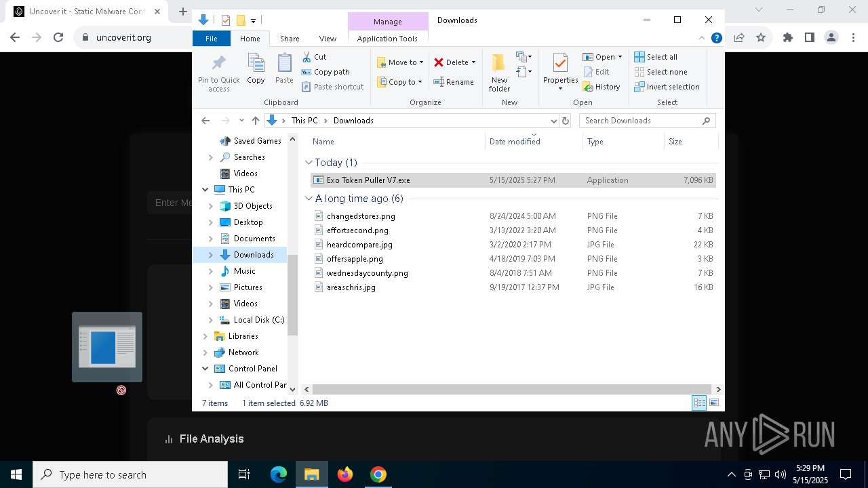This screenshot has height=488, width=868.
Task: Collapse the Today group
Action: coord(309,163)
